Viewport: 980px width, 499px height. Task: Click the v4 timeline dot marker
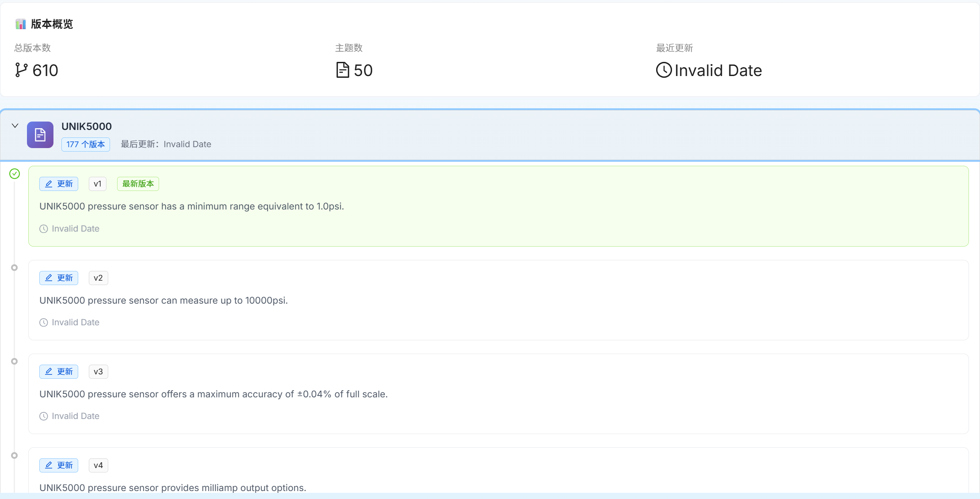[x=15, y=456]
